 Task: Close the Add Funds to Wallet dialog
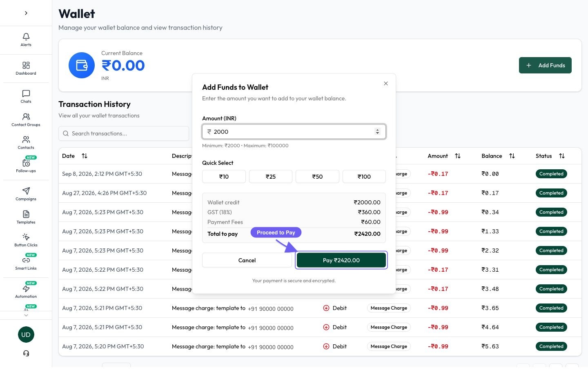tap(386, 83)
